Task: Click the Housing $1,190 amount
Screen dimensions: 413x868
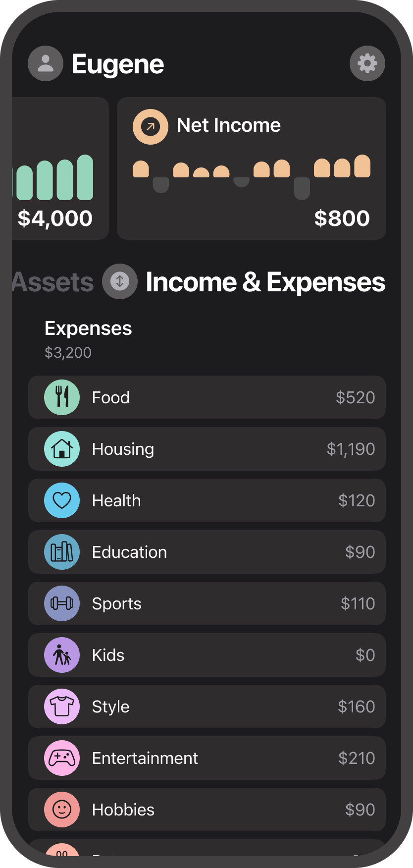Action: click(x=351, y=449)
